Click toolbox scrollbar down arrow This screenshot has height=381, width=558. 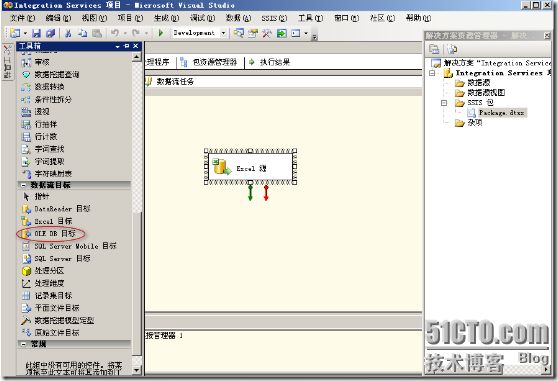pos(137,370)
